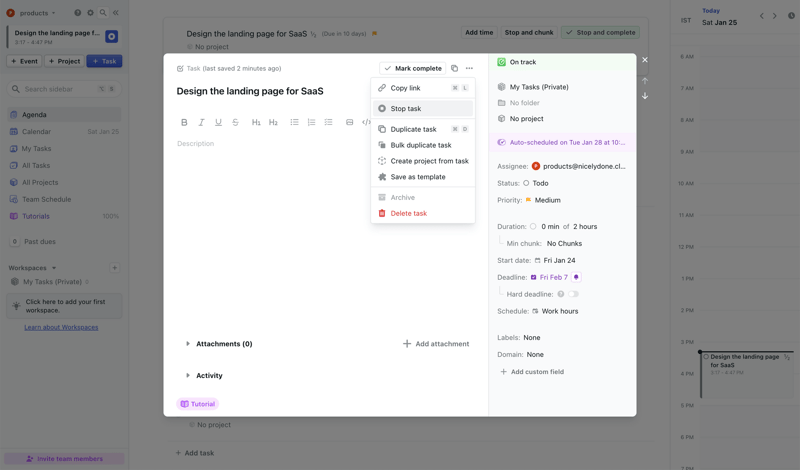The image size is (800, 470).
Task: Go to next task with down arrow
Action: pyautogui.click(x=645, y=96)
